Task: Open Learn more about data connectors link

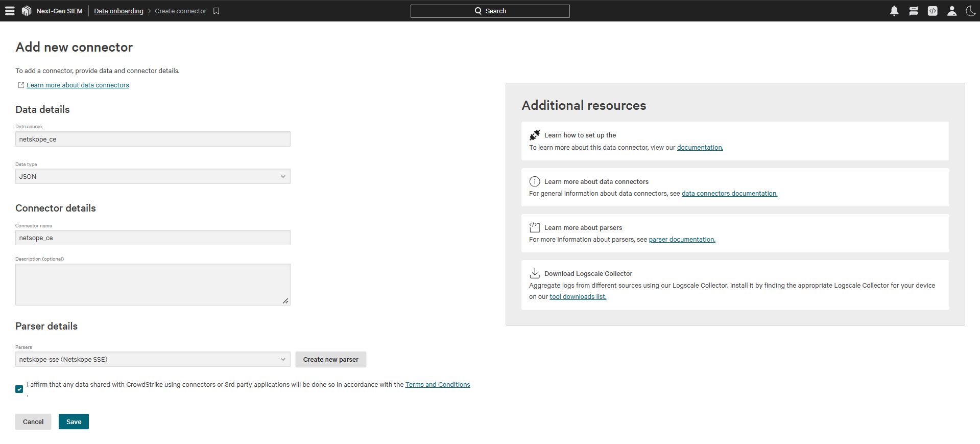Action: coord(78,85)
